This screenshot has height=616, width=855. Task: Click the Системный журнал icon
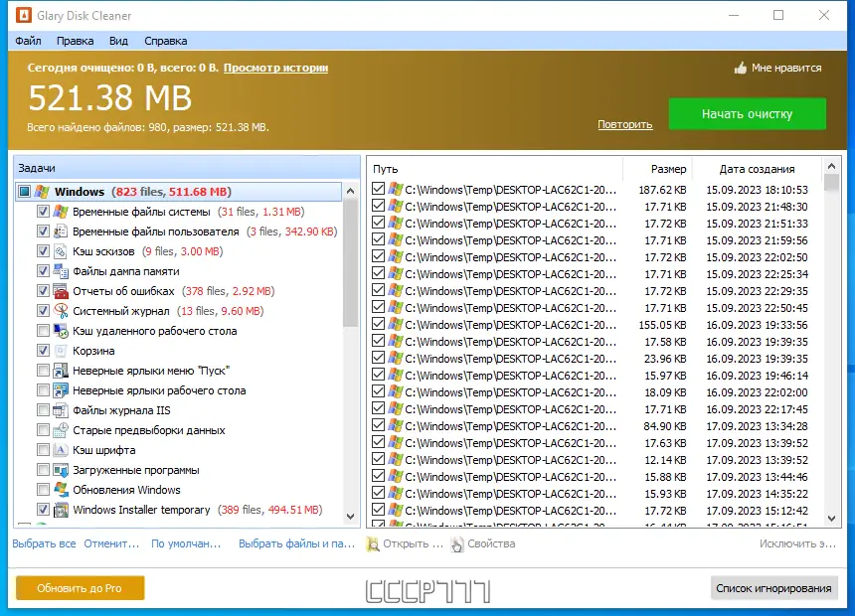tap(61, 311)
